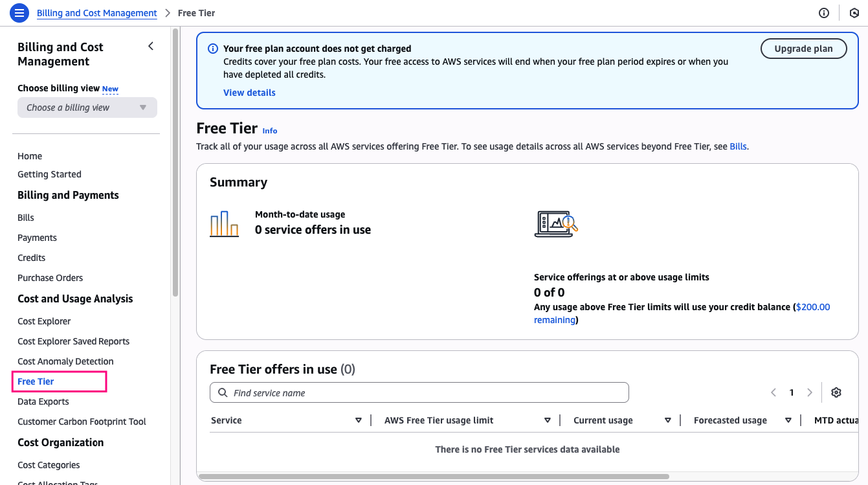Go to previous page arrow in table
The image size is (868, 485).
[773, 392]
